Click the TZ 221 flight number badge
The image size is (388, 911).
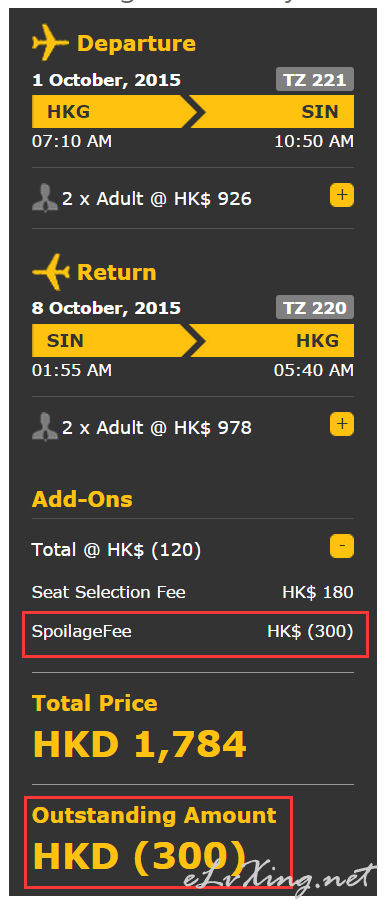point(315,80)
